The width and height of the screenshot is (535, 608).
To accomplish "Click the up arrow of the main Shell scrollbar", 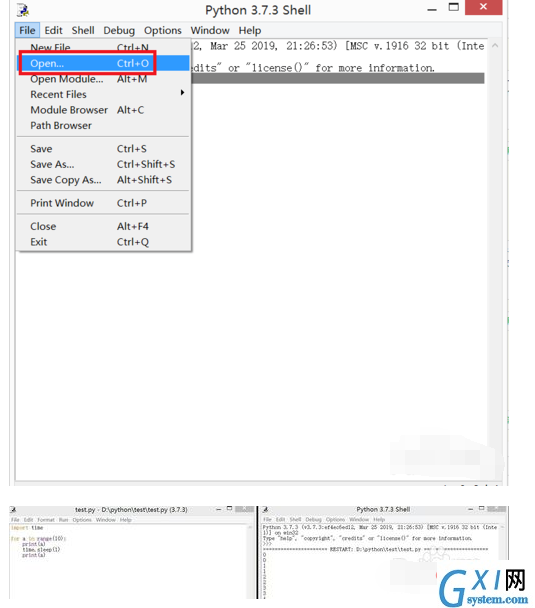I will [495, 46].
